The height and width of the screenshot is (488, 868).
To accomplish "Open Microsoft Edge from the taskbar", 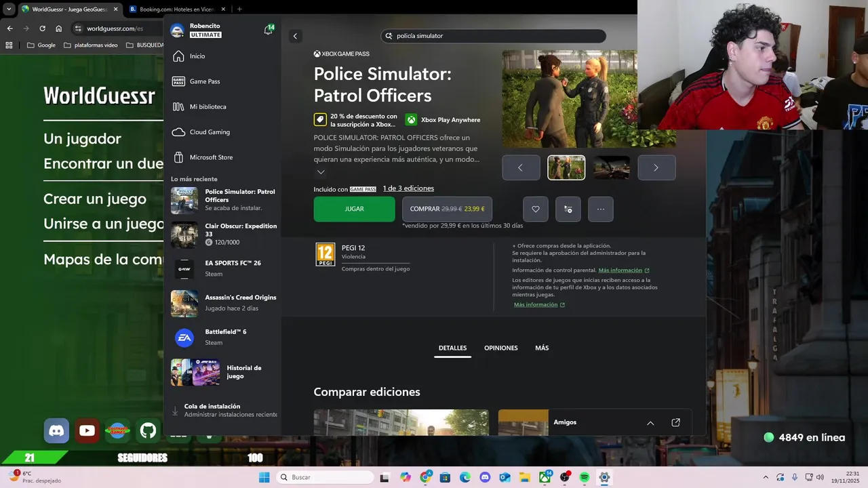I will (465, 477).
